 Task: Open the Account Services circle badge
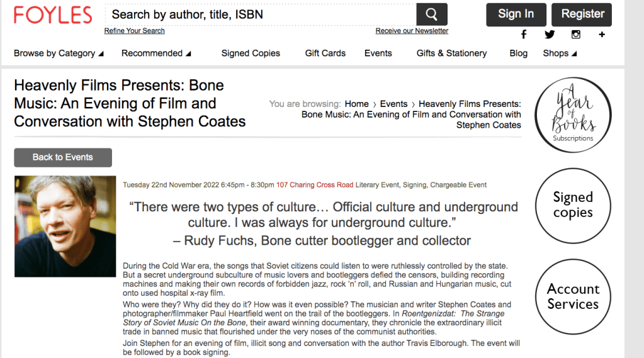[573, 296]
